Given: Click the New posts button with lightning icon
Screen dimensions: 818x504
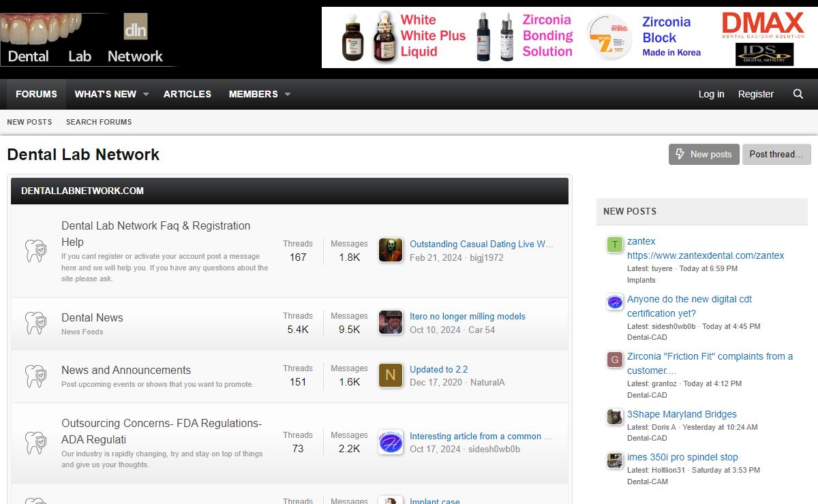Looking at the screenshot, I should (703, 154).
